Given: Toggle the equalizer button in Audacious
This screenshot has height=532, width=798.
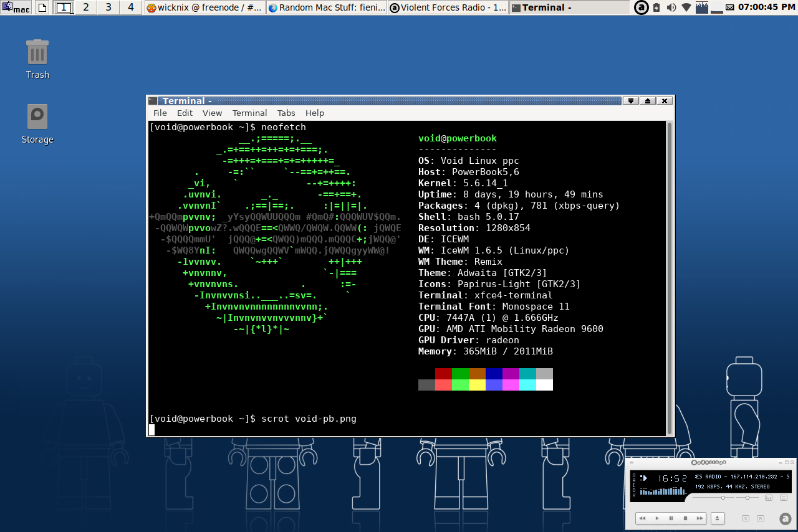Looking at the screenshot, I should pos(769,498).
